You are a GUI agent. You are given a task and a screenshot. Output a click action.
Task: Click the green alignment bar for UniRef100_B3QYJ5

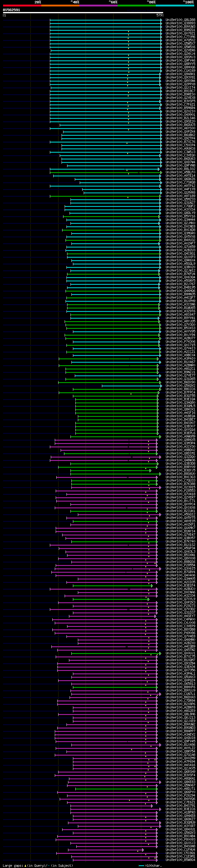point(111,470)
